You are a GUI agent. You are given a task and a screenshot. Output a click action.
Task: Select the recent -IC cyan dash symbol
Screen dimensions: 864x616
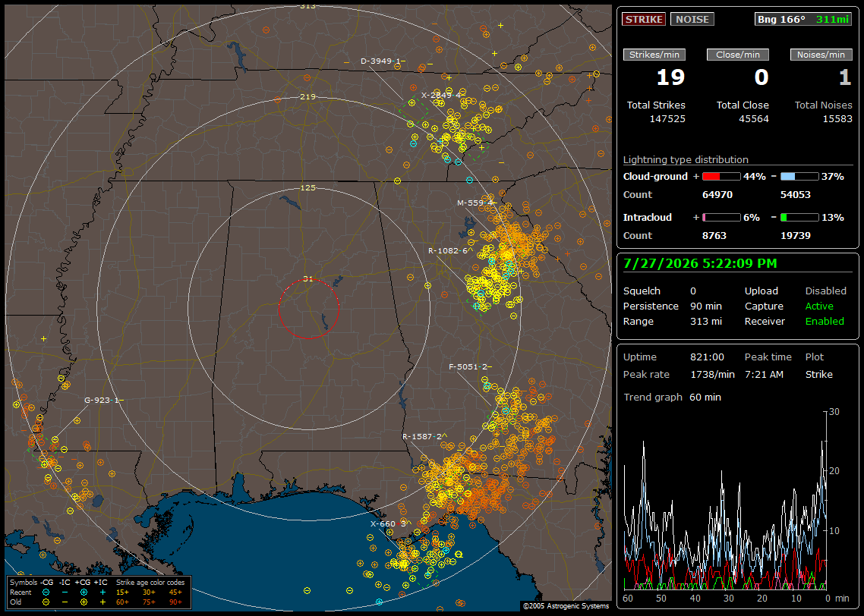[x=65, y=592]
